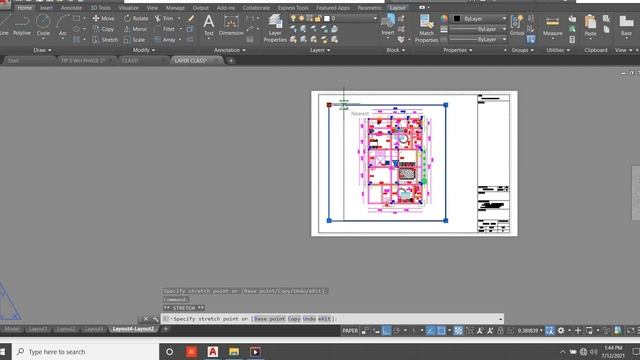Click the Fillet tool
This screenshot has height=360, width=640.
coord(164,29)
